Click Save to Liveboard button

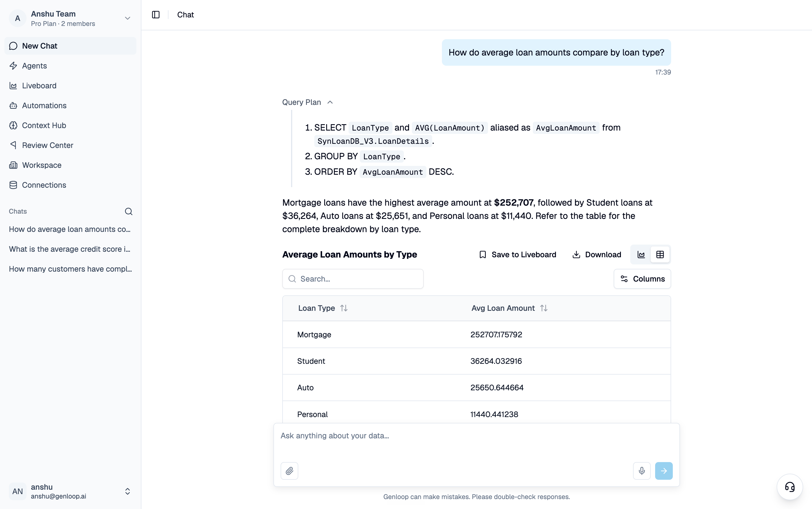[x=517, y=254]
